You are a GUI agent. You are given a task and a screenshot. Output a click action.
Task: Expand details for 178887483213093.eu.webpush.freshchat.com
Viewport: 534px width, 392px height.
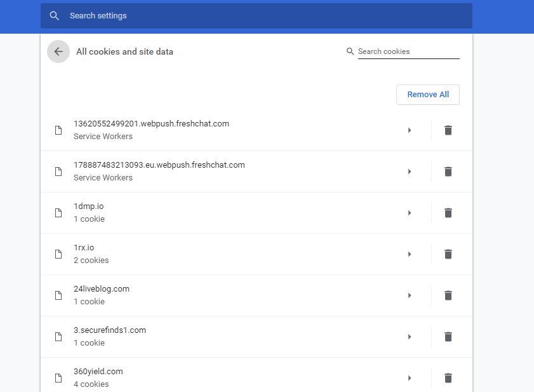[410, 172]
